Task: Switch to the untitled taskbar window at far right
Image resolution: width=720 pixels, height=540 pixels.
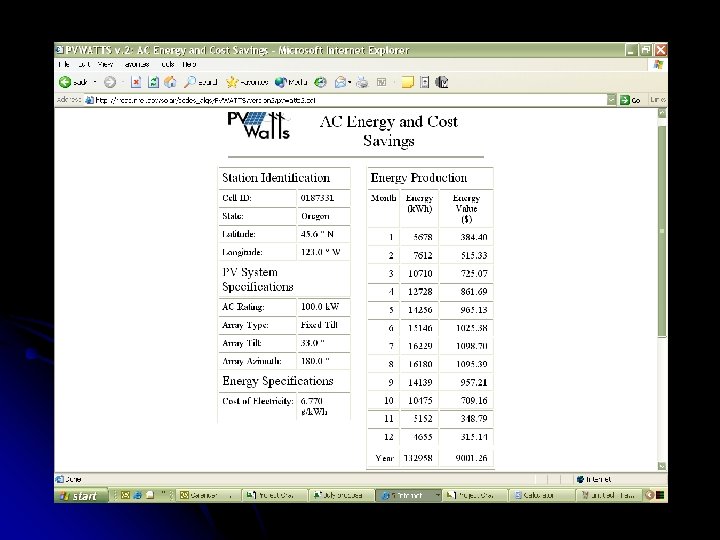Action: (x=608, y=495)
